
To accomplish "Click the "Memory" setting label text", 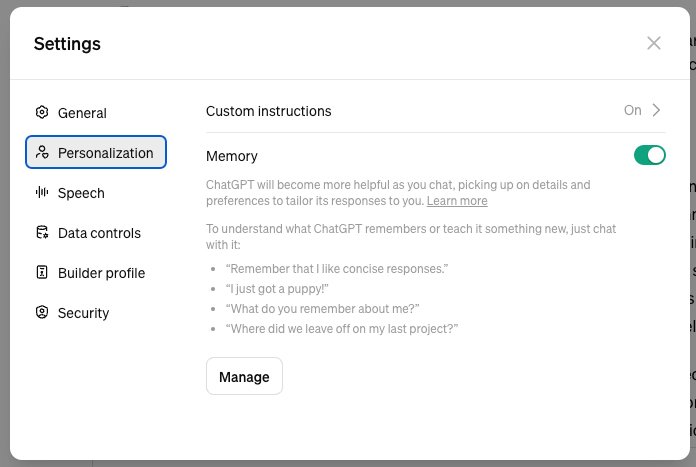I will click(x=232, y=156).
